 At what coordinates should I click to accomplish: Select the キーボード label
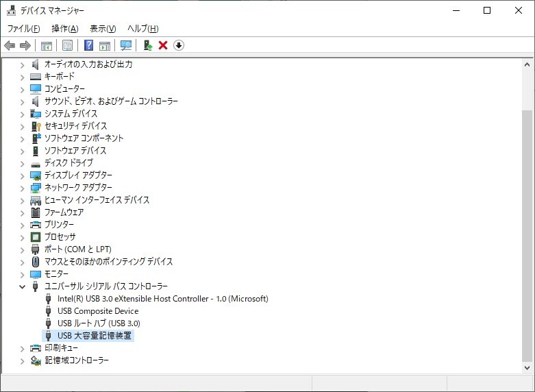60,77
